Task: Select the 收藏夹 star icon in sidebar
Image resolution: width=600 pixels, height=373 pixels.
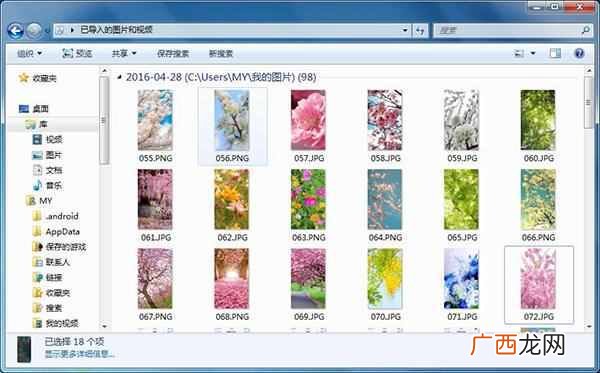Action: (x=24, y=78)
